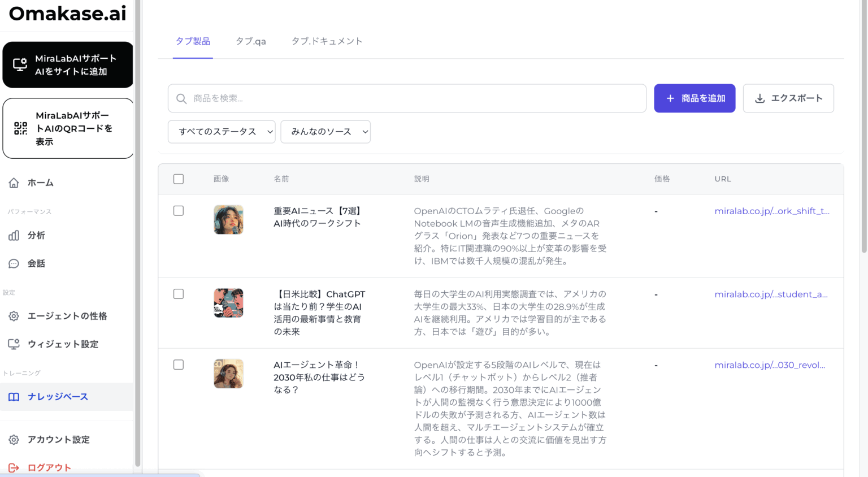
Task: Click the QR code icon in sidebar
Action: [21, 128]
